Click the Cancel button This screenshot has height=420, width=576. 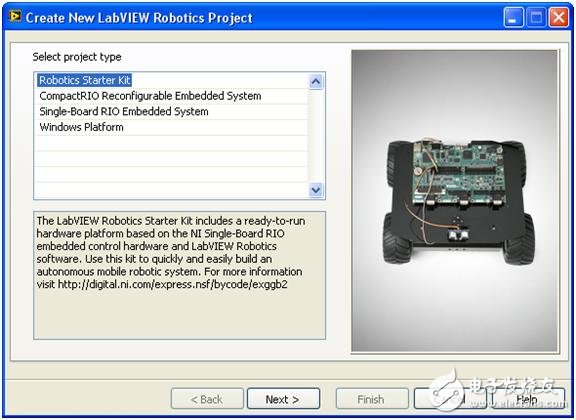click(x=450, y=399)
